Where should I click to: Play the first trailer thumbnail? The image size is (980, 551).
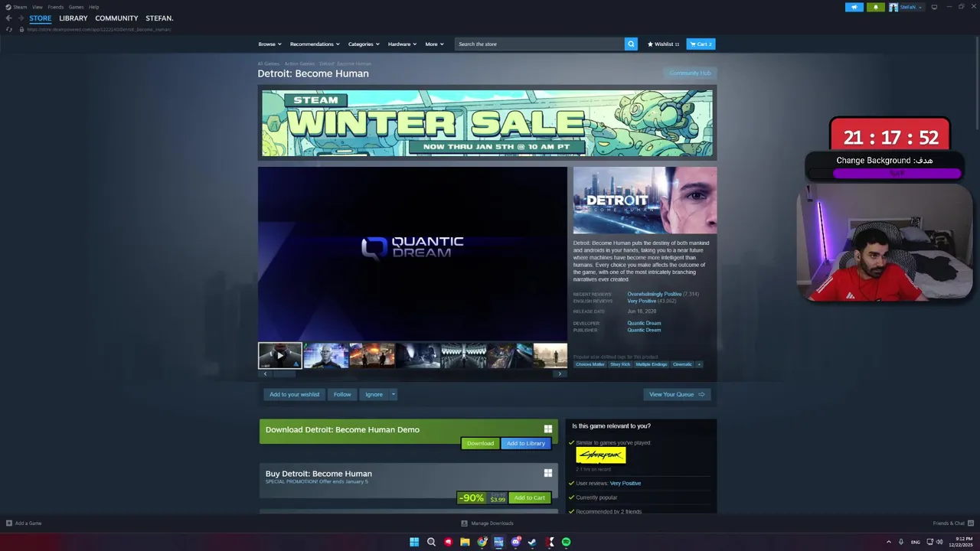pyautogui.click(x=279, y=355)
